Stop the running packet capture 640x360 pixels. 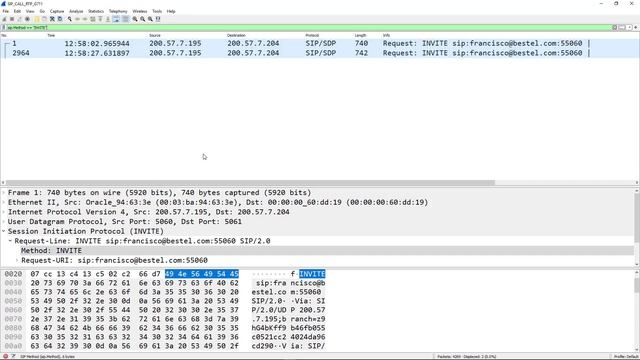(x=12, y=19)
